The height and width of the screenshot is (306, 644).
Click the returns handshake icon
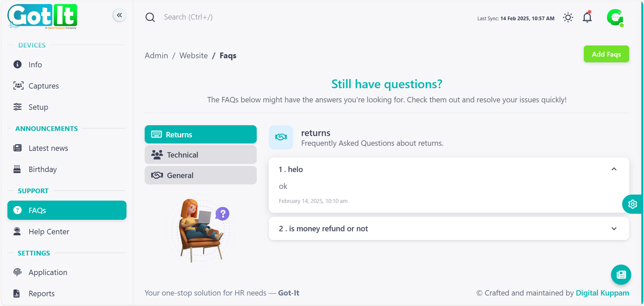coord(281,137)
